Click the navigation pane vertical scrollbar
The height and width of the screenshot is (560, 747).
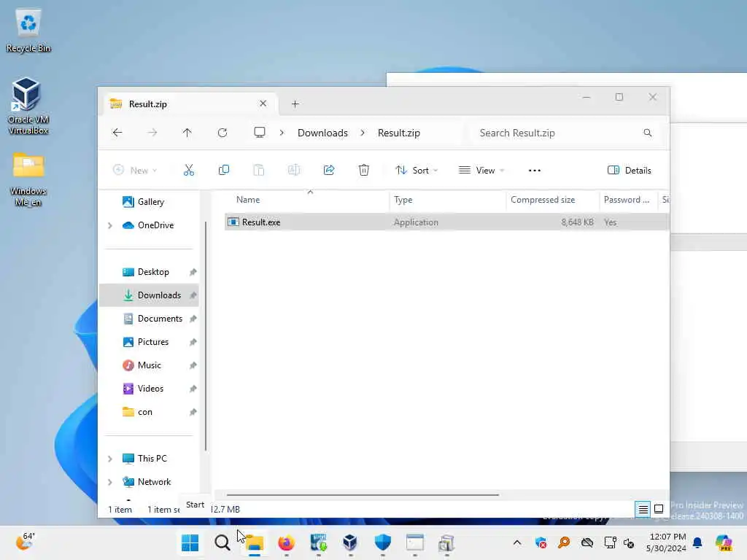206,335
